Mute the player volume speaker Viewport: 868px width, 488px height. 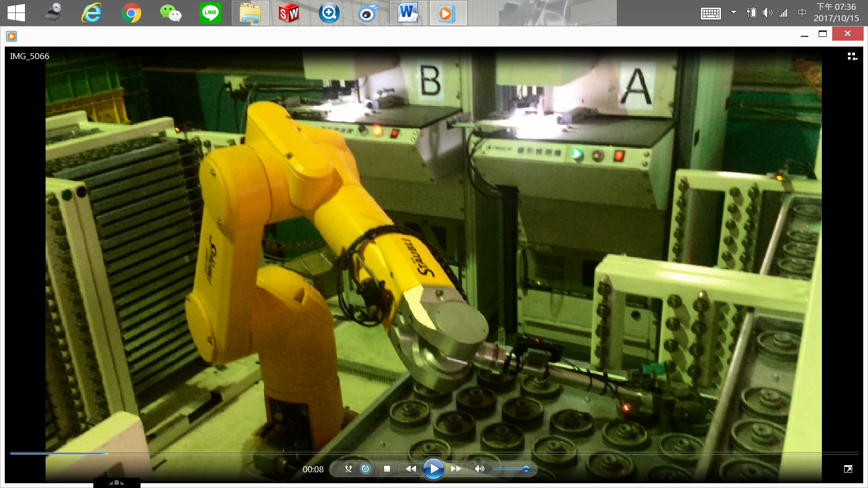480,468
